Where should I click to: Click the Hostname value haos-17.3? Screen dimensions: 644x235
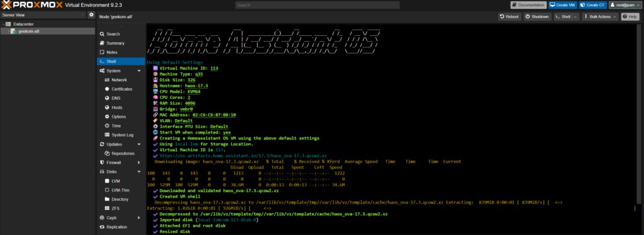tap(197, 86)
